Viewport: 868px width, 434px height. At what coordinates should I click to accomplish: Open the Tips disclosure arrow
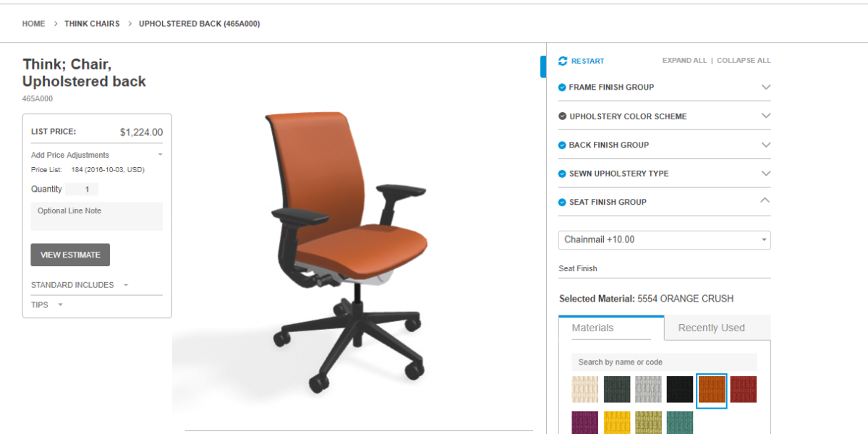[60, 305]
